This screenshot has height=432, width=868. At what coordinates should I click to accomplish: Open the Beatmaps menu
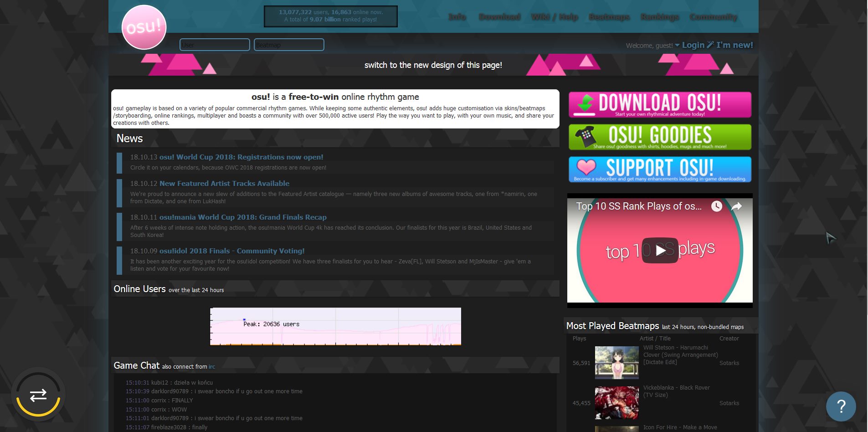coord(609,17)
